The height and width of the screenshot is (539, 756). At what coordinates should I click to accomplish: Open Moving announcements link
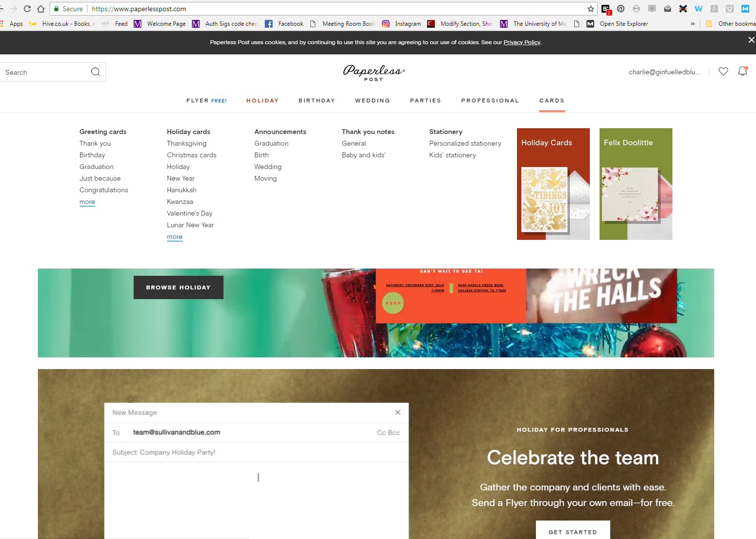click(265, 178)
